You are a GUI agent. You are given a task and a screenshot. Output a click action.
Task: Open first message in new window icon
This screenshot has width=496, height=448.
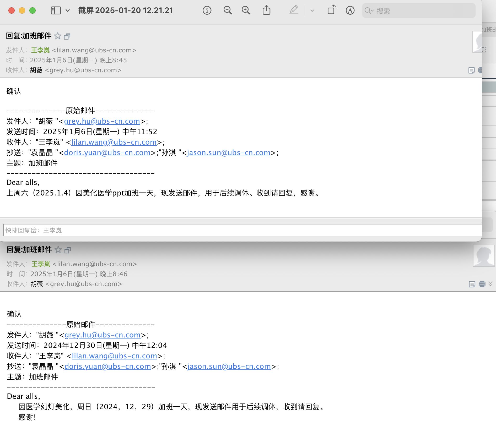(67, 36)
